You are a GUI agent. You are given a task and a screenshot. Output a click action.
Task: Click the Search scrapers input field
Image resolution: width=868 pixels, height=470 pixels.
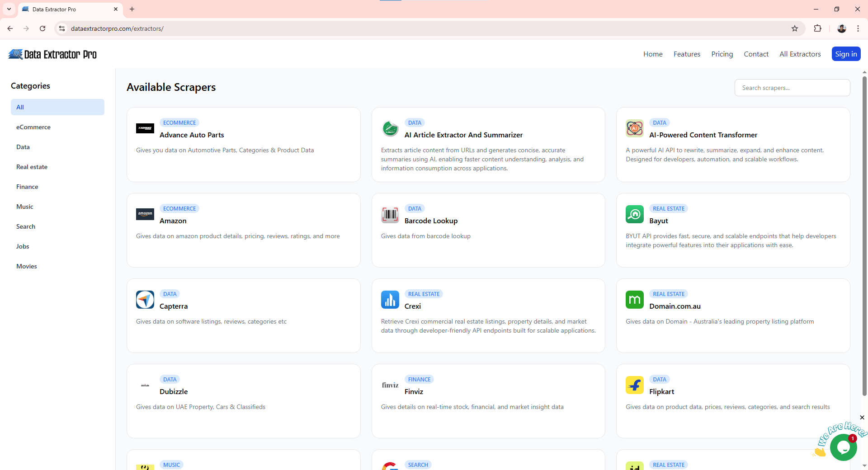click(792, 88)
